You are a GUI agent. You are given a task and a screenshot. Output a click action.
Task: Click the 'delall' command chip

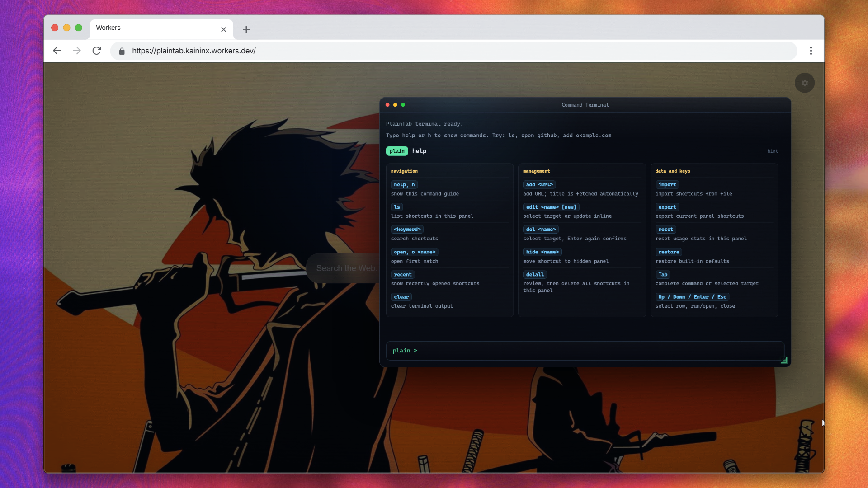(535, 275)
